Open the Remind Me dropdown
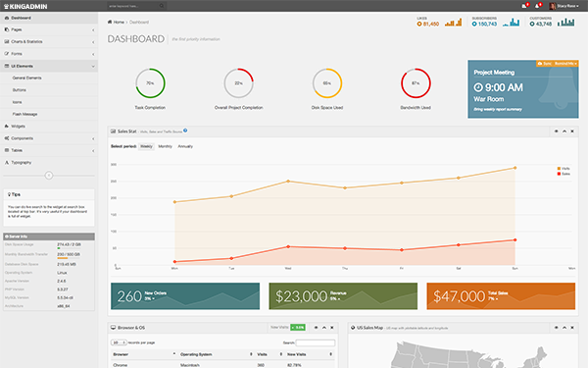 click(x=565, y=64)
